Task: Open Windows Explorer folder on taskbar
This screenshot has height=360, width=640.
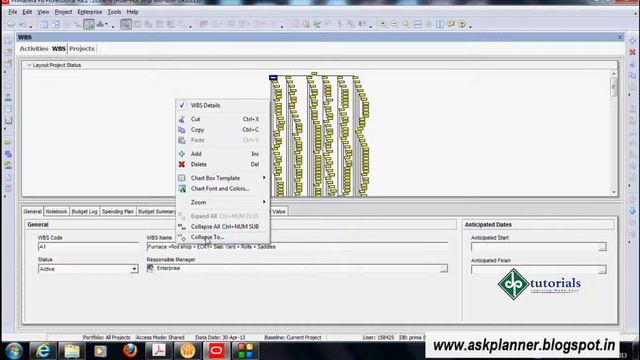Action: [x=72, y=351]
